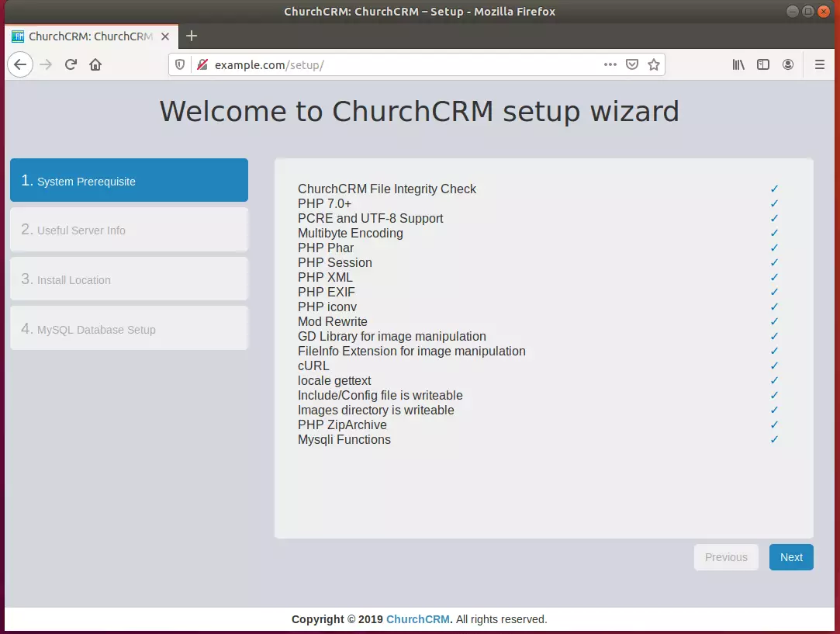
Task: Click 'PCRE and UTF-8 Support' text
Action: 371,219
